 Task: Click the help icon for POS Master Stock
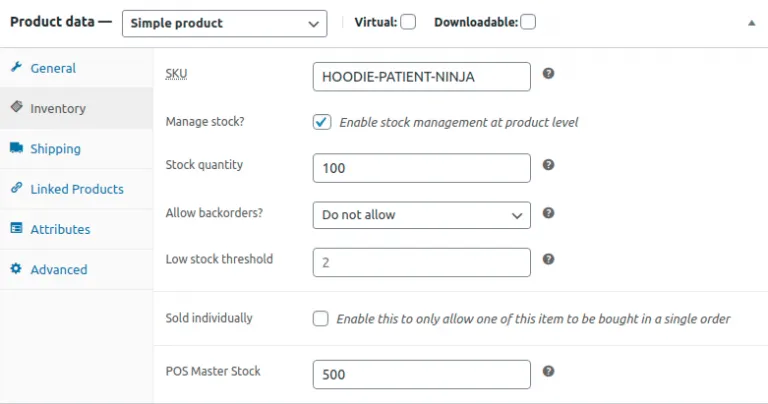(x=548, y=371)
